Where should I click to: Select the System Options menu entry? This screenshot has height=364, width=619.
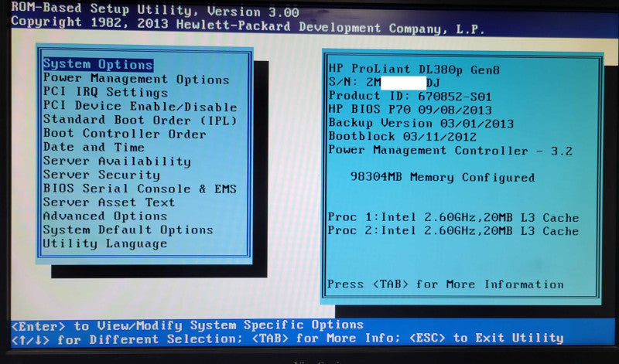coord(98,64)
